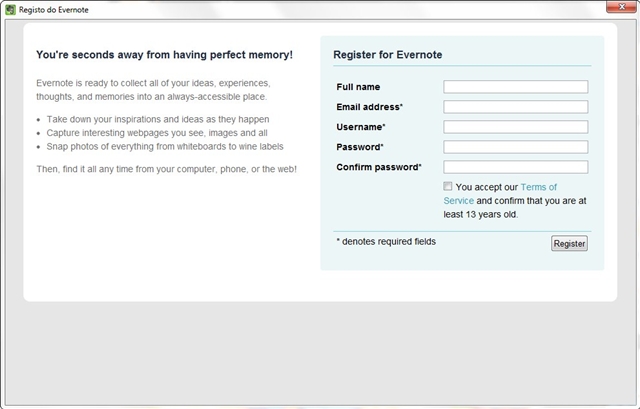Click the 'Registo do Evernote' window title
Image resolution: width=640 pixels, height=409 pixels.
[x=53, y=10]
